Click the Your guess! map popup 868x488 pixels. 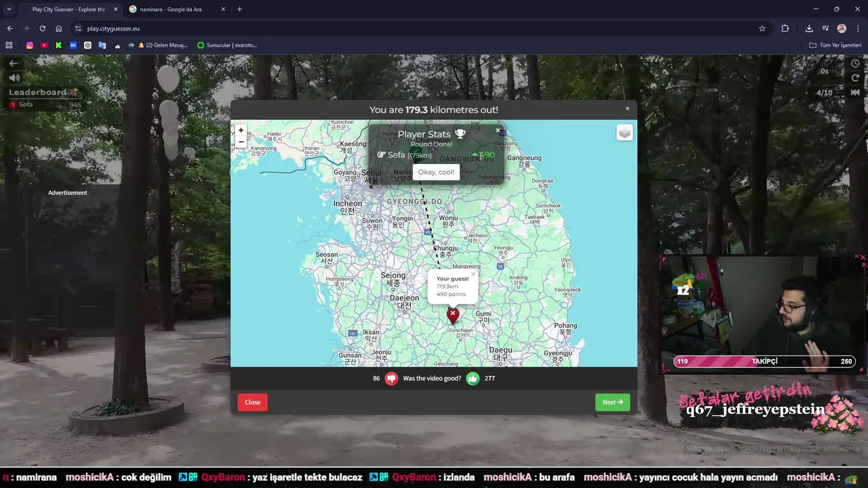click(452, 286)
